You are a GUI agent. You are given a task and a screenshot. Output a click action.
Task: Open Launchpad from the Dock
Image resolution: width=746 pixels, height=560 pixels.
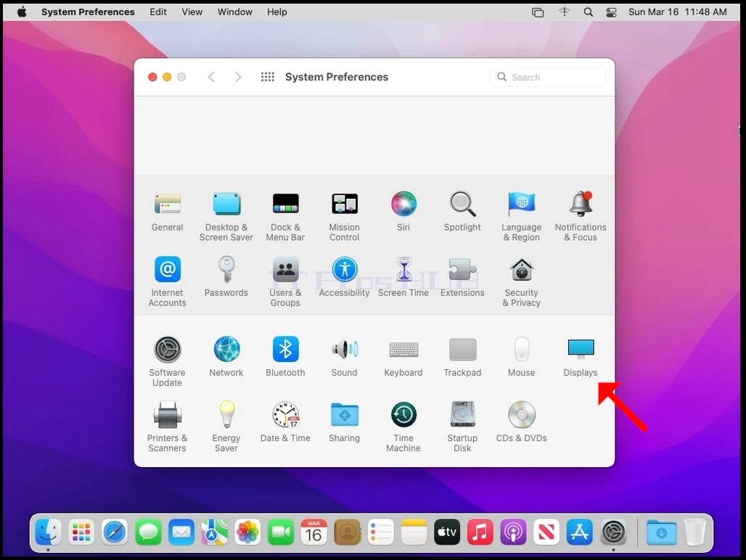pos(81,532)
